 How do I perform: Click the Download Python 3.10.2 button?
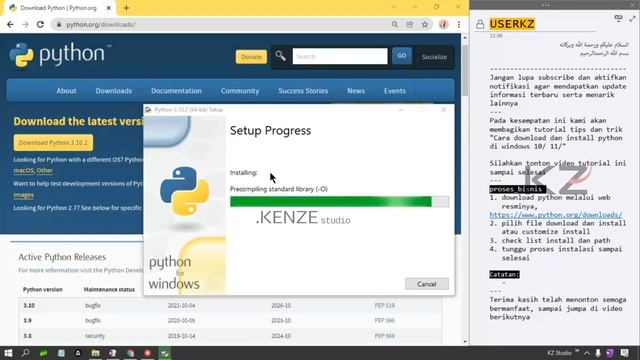point(53,143)
